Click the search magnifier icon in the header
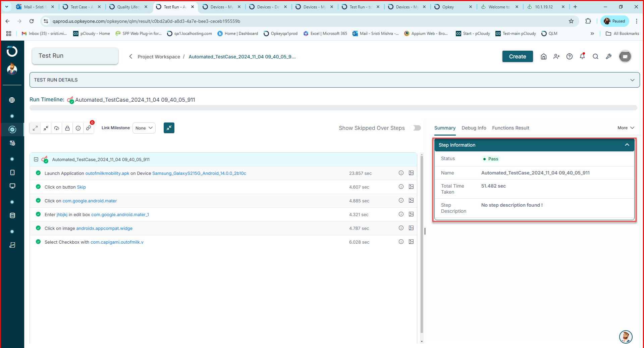The width and height of the screenshot is (644, 348). (596, 56)
